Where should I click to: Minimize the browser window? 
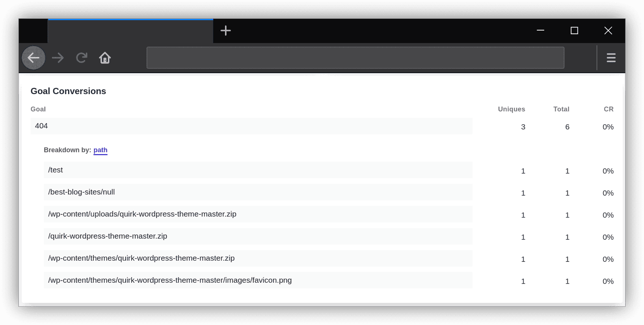tap(541, 31)
